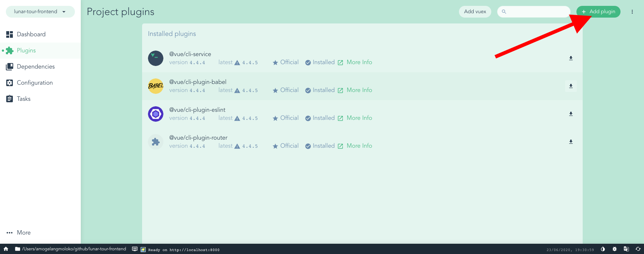Click the bug report icon
644x254 pixels.
point(614,249)
